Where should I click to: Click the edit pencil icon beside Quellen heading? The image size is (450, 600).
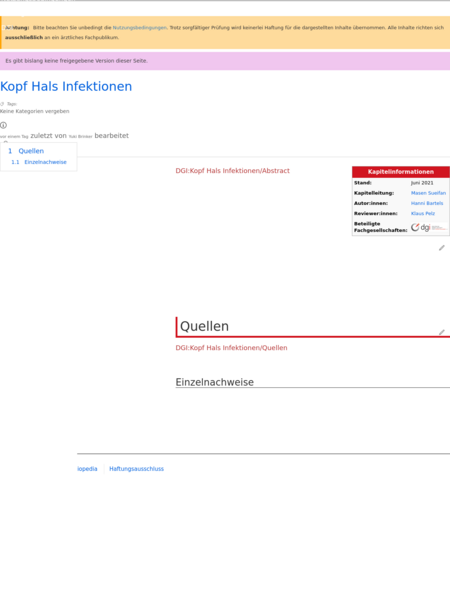point(442,332)
